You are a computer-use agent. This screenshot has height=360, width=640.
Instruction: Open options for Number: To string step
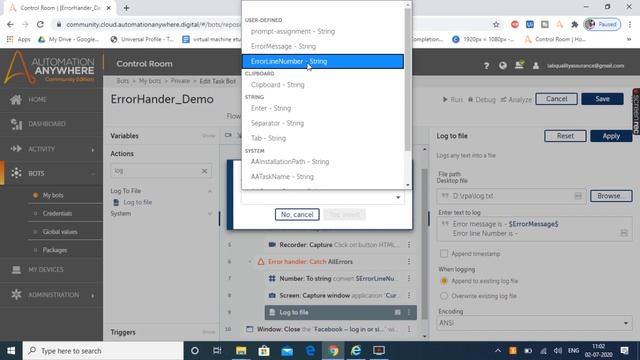point(409,278)
